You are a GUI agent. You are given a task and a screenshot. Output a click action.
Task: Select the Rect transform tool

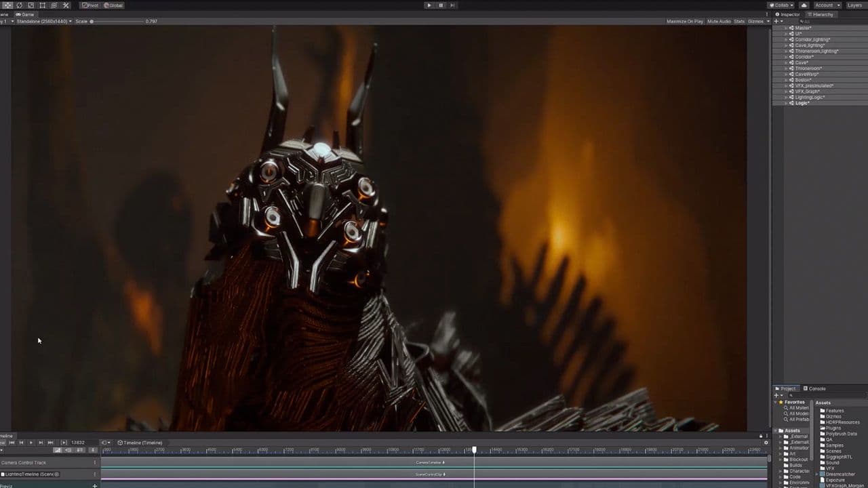pyautogui.click(x=42, y=5)
